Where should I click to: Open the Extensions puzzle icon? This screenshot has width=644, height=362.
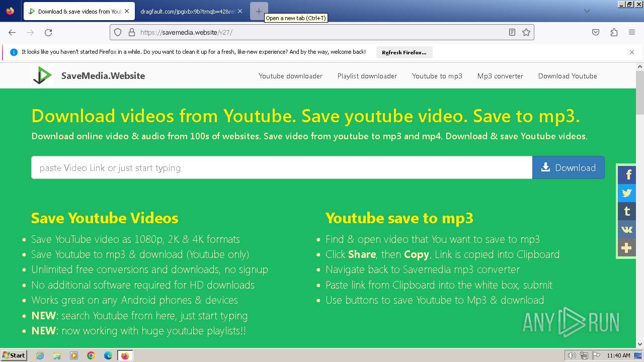pos(614,32)
